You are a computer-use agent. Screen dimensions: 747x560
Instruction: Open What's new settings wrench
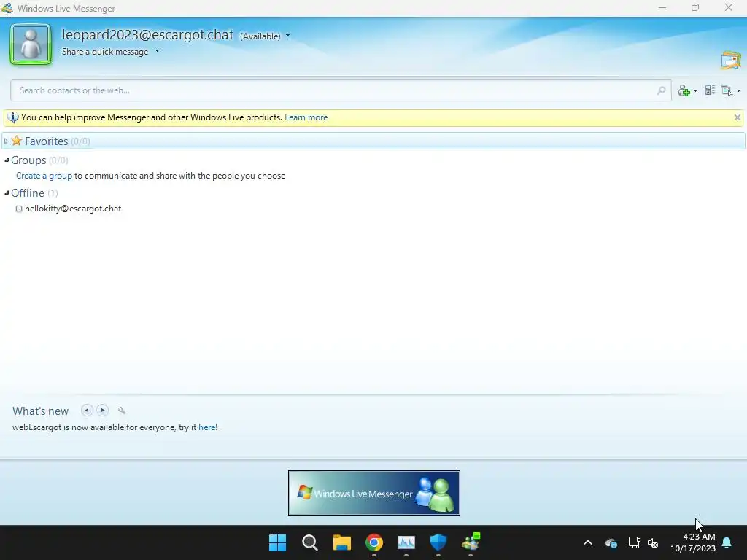click(122, 411)
